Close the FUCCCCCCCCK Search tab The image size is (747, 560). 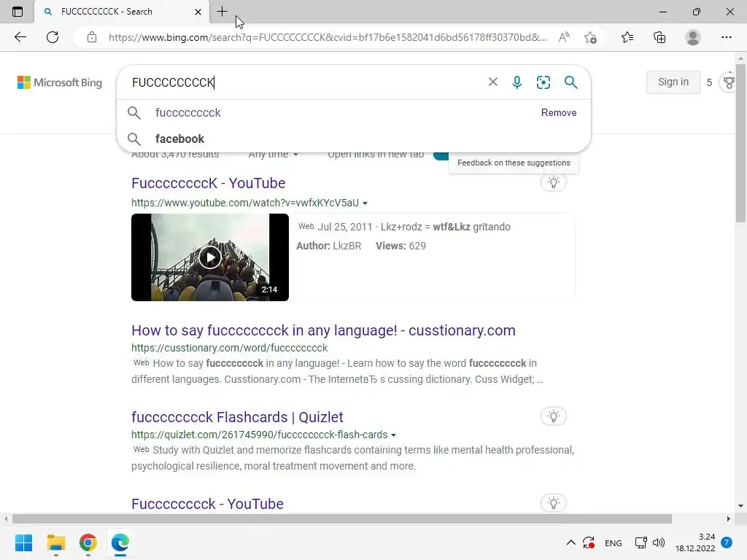(x=198, y=12)
